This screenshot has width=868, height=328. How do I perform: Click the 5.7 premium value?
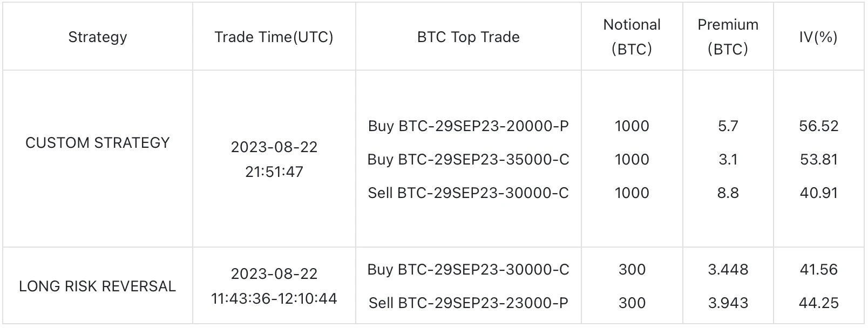tap(728, 126)
